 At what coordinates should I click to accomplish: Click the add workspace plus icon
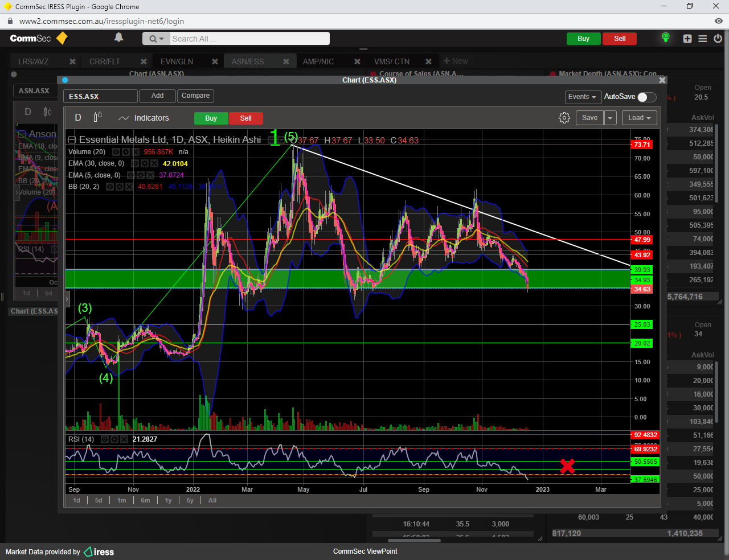pos(687,39)
